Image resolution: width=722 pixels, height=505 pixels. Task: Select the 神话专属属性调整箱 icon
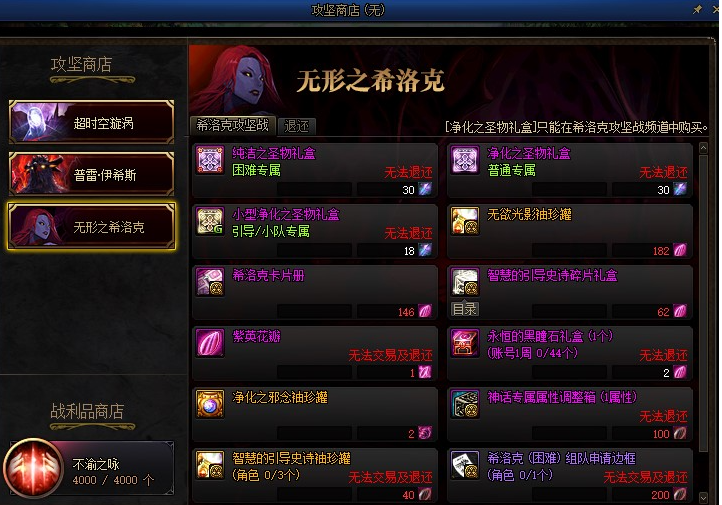465,404
